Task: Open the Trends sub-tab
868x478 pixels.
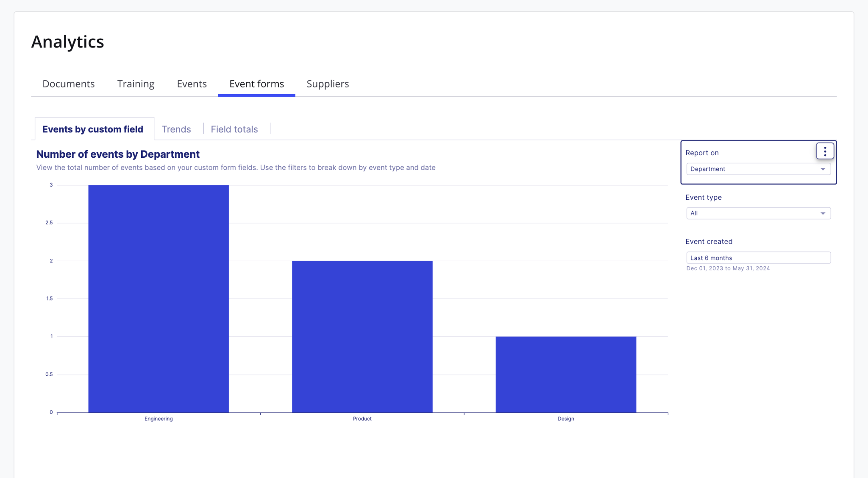Action: click(176, 129)
